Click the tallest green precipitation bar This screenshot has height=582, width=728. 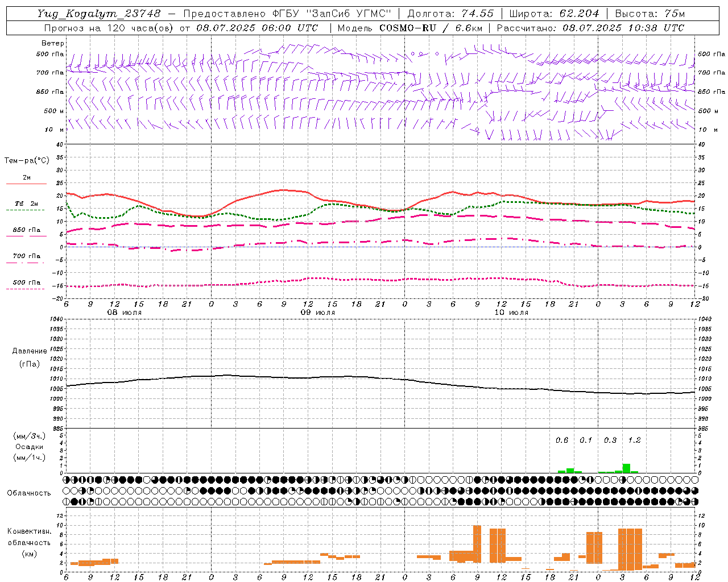tap(626, 468)
